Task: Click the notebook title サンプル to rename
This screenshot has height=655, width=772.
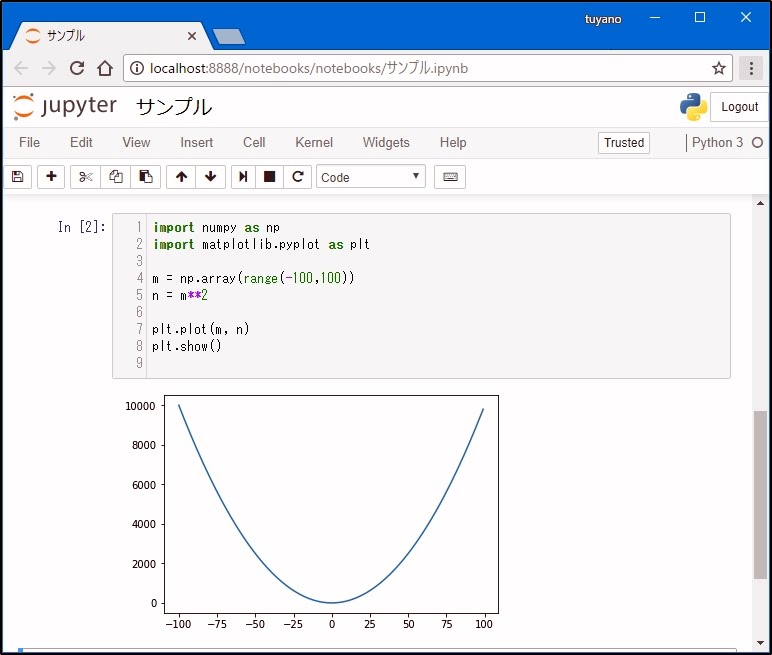Action: pyautogui.click(x=174, y=107)
